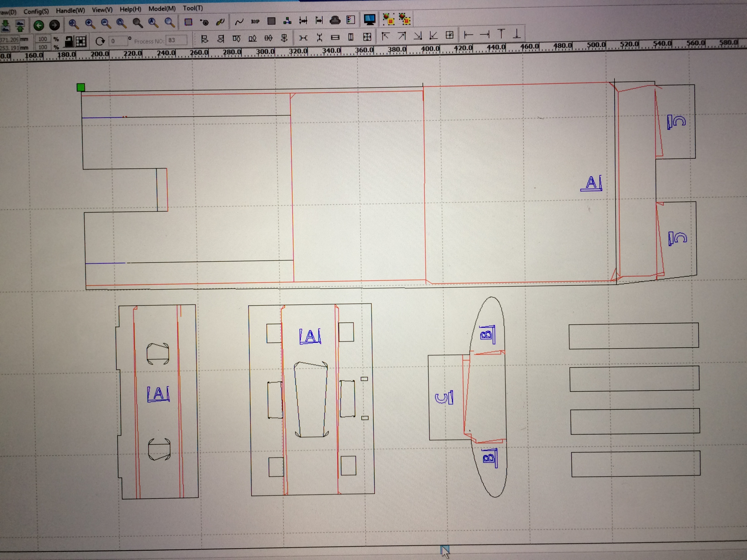This screenshot has height=560, width=747.
Task: Click the BMP image import icon
Action: [x=255, y=22]
